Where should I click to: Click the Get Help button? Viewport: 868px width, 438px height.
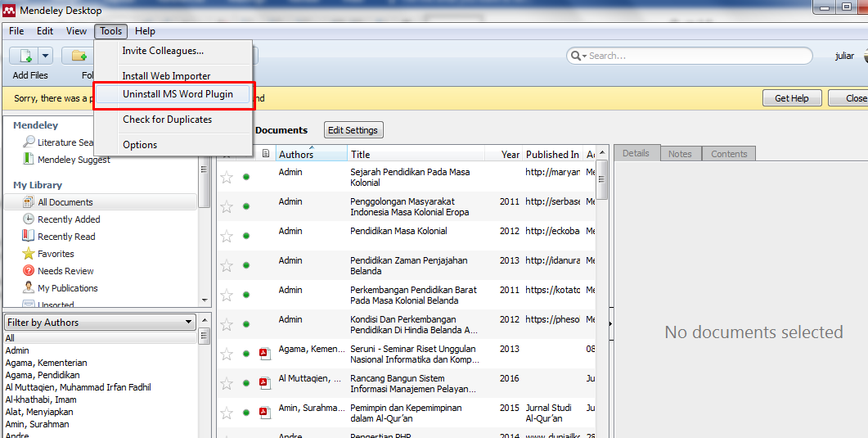pyautogui.click(x=792, y=98)
